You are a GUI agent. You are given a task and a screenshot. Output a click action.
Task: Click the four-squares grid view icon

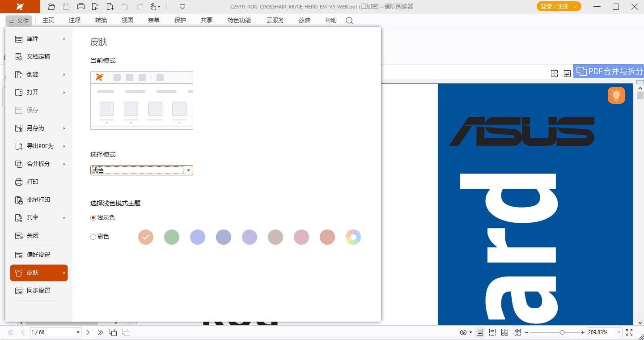(x=555, y=73)
